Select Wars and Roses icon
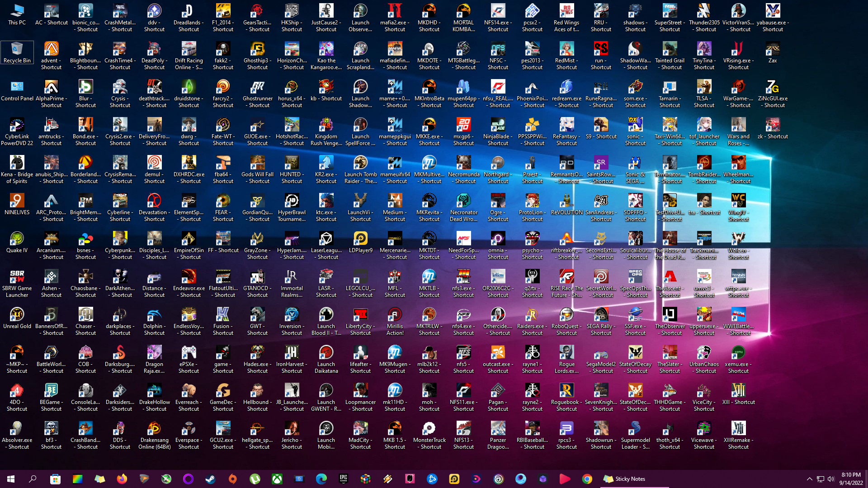 [x=739, y=131]
